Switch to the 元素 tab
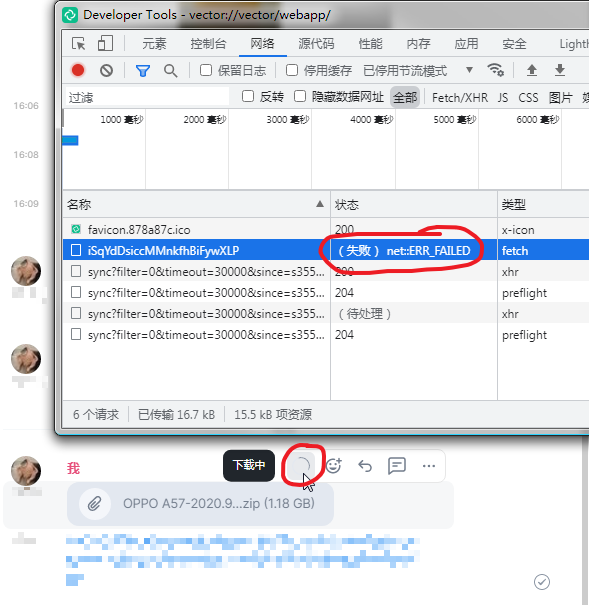Image resolution: width=589 pixels, height=605 pixels. coord(154,44)
